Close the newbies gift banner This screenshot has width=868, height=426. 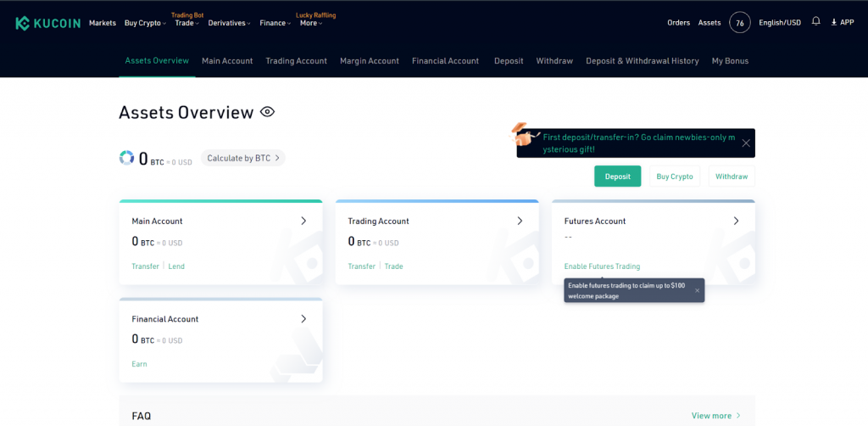(746, 143)
